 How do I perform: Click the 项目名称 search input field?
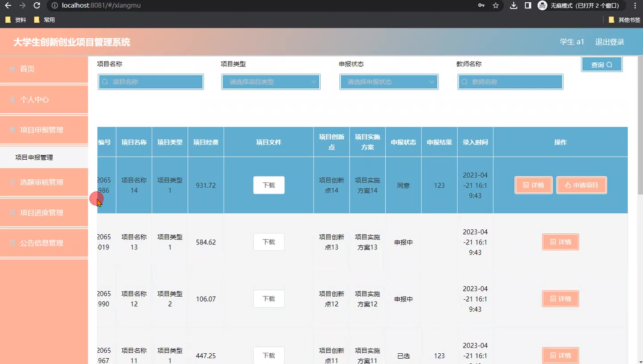pyautogui.click(x=152, y=82)
